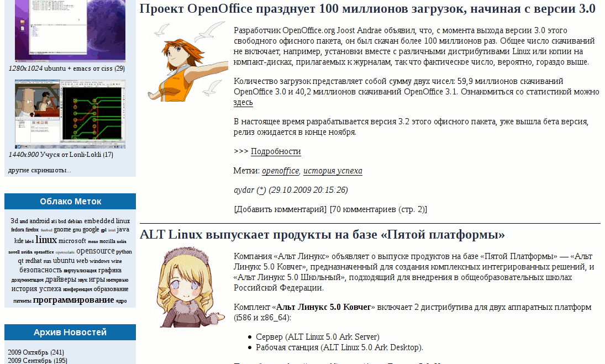Click the «история успеха» tag under «Метки»

tap(333, 171)
